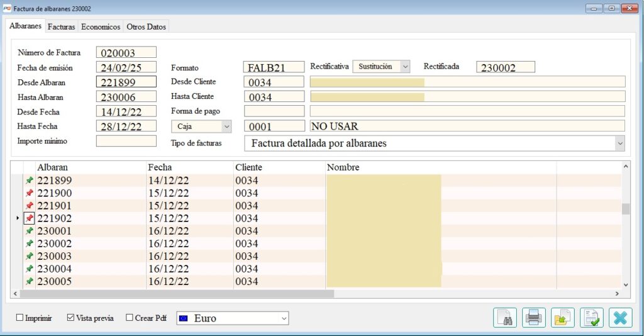
Task: Click the EU flag icon in currency selector
Action: click(184, 318)
